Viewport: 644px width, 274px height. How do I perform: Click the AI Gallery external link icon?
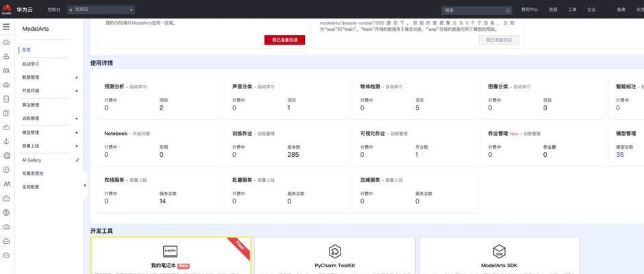pyautogui.click(x=77, y=160)
